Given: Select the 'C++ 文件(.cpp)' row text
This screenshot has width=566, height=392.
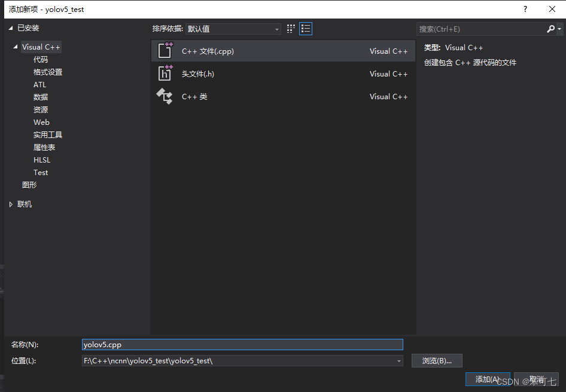Looking at the screenshot, I should pyautogui.click(x=208, y=51).
